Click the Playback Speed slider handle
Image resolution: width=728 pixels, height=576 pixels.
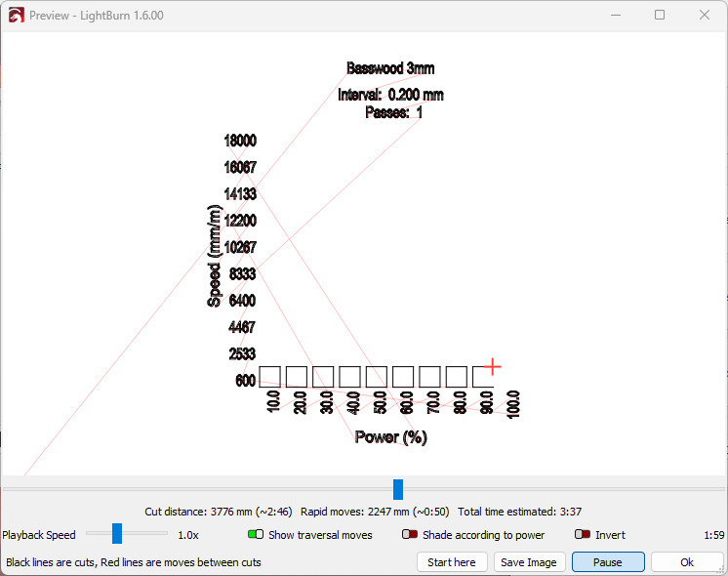[117, 534]
